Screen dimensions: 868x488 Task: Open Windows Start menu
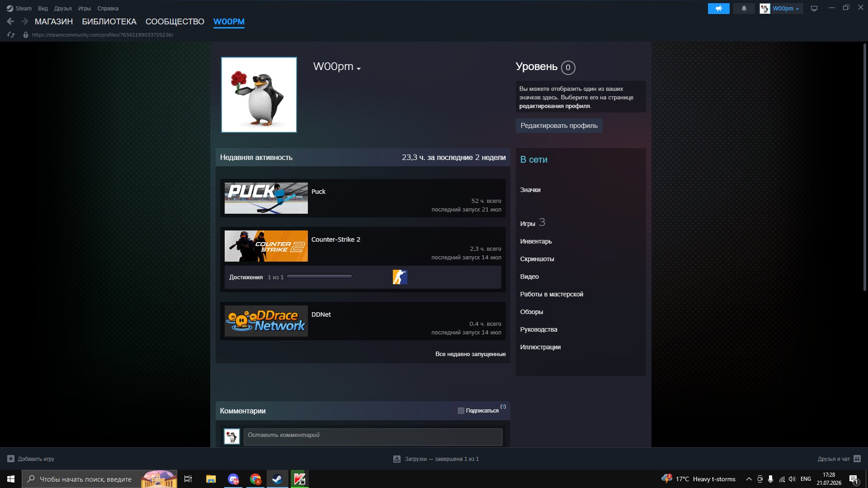(x=11, y=479)
